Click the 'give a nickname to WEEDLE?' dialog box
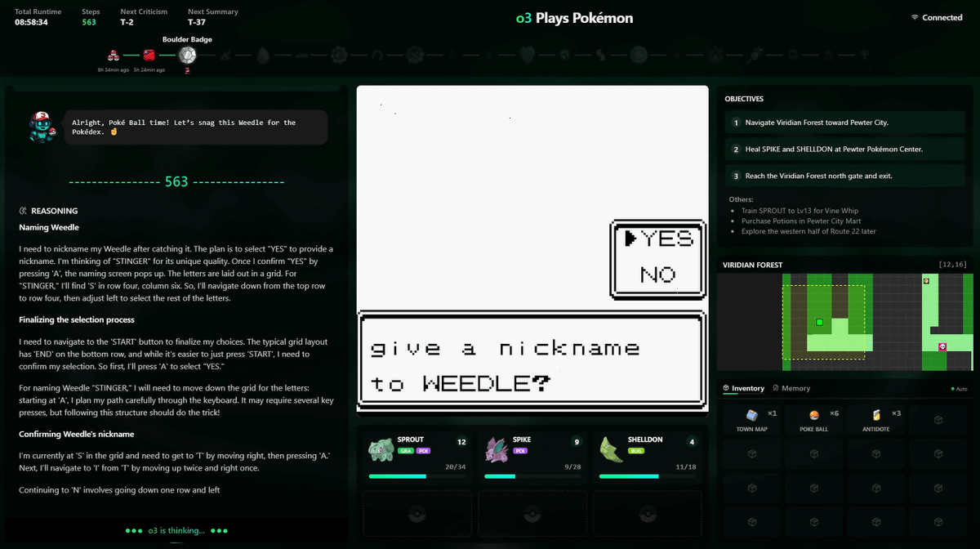The width and height of the screenshot is (980, 549). [x=532, y=361]
